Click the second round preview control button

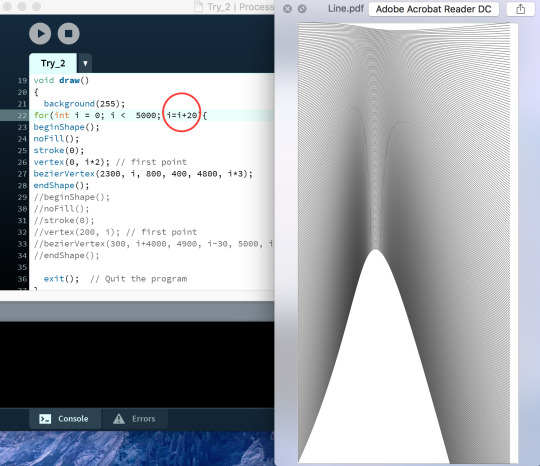[x=302, y=9]
